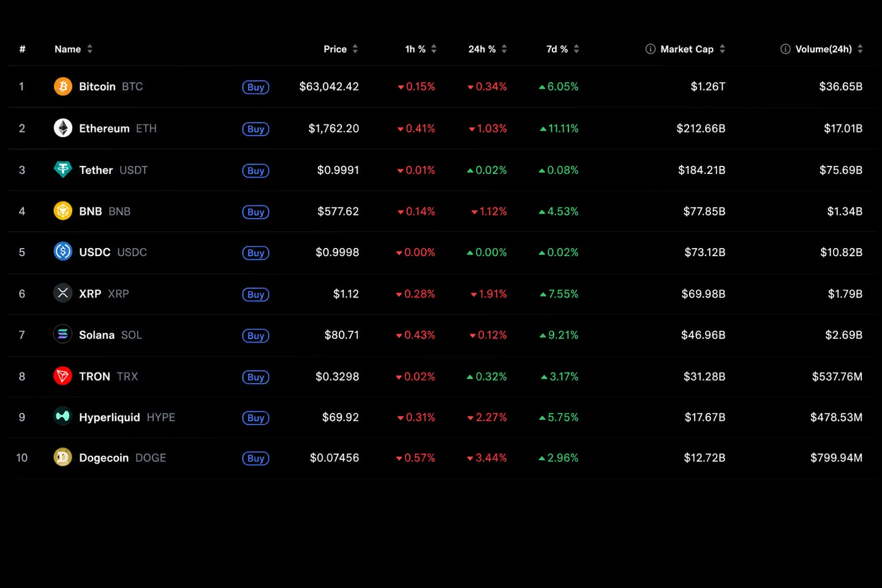Image resolution: width=882 pixels, height=588 pixels.
Task: Click the TRON red logo icon
Action: pos(62,376)
